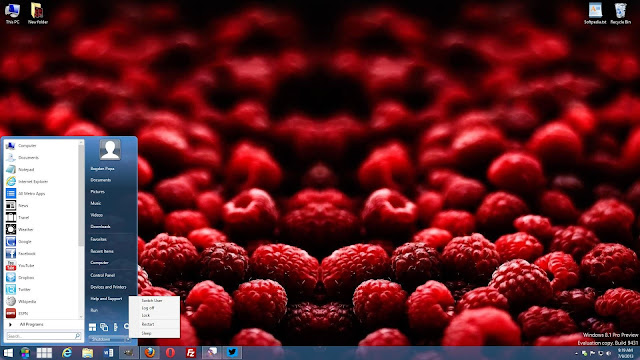The height and width of the screenshot is (360, 640).
Task: Open Control Panel
Action: (102, 275)
